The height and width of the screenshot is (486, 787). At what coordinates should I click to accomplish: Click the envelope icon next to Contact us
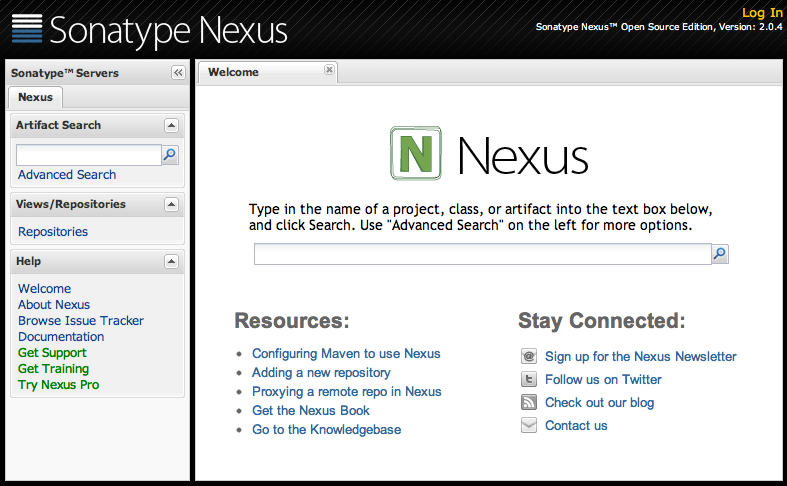[529, 426]
